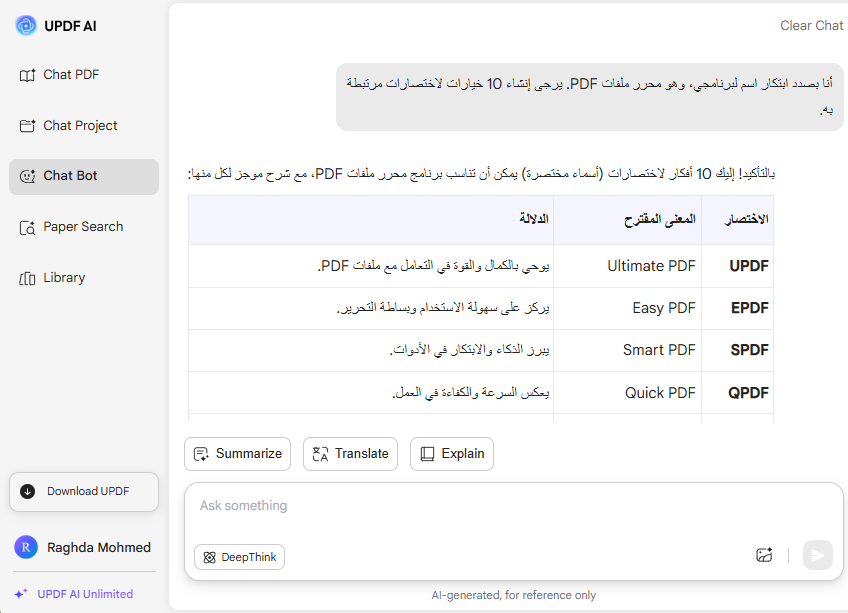Click the Ask something input field
Image resolution: width=848 pixels, height=613 pixels.
(514, 506)
